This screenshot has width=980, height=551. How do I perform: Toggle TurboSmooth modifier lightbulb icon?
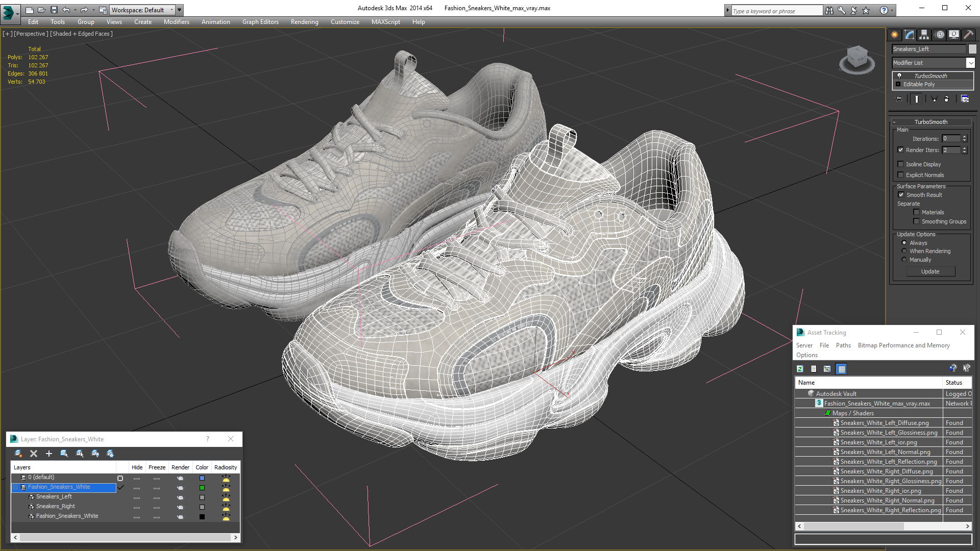[899, 76]
